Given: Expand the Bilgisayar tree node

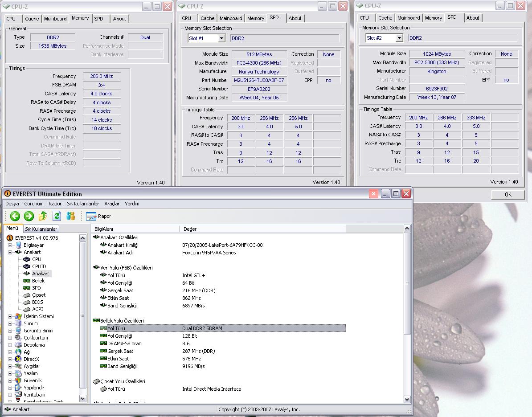Looking at the screenshot, I should [x=10, y=245].
